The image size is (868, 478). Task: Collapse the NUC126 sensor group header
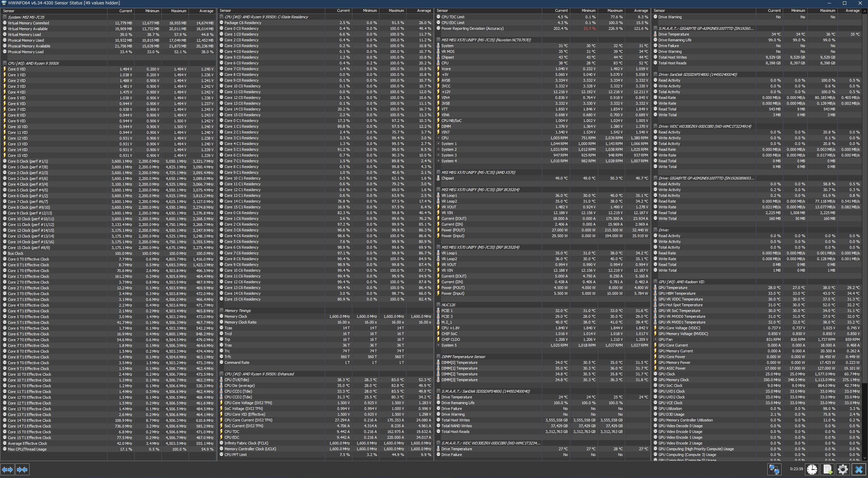pos(448,305)
